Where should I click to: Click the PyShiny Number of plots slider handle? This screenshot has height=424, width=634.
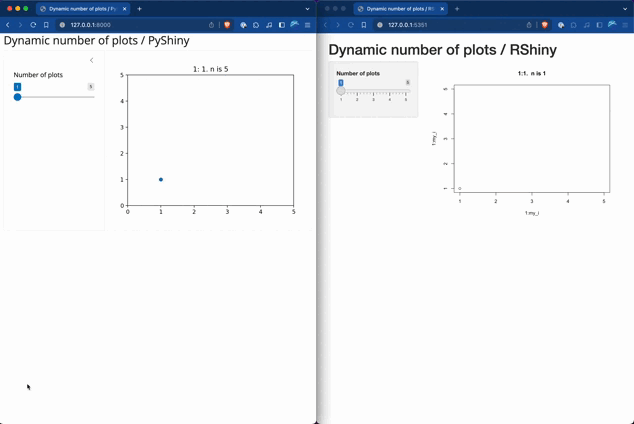click(x=17, y=97)
